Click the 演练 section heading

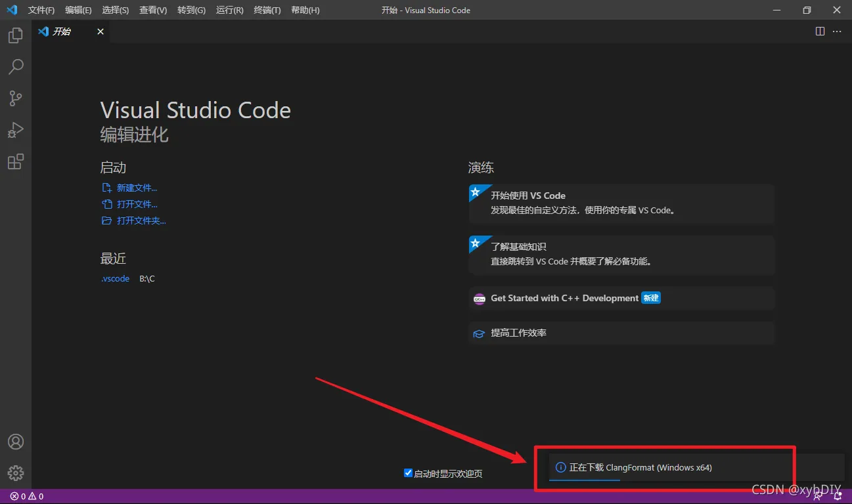pos(481,168)
